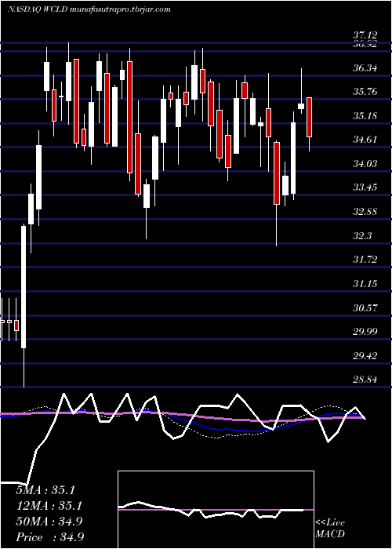Select the 31.15 price axis label
The width and height of the screenshot is (392, 549).
(x=365, y=283)
